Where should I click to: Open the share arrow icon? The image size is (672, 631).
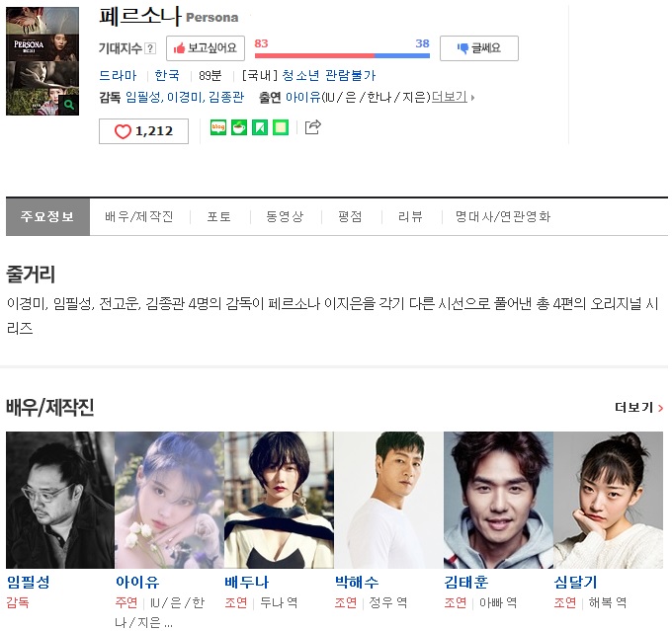pyautogui.click(x=313, y=126)
